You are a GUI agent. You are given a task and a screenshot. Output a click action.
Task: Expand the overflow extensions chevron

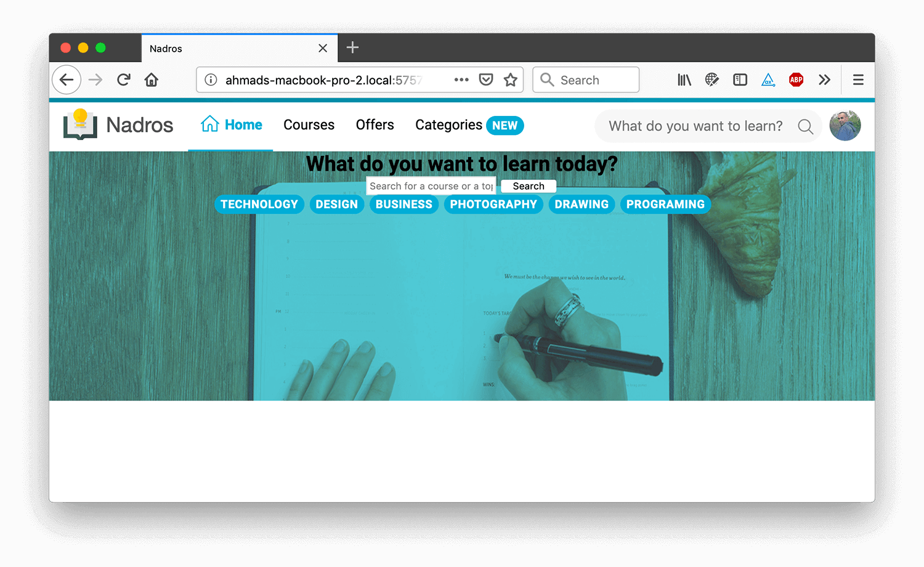point(824,80)
